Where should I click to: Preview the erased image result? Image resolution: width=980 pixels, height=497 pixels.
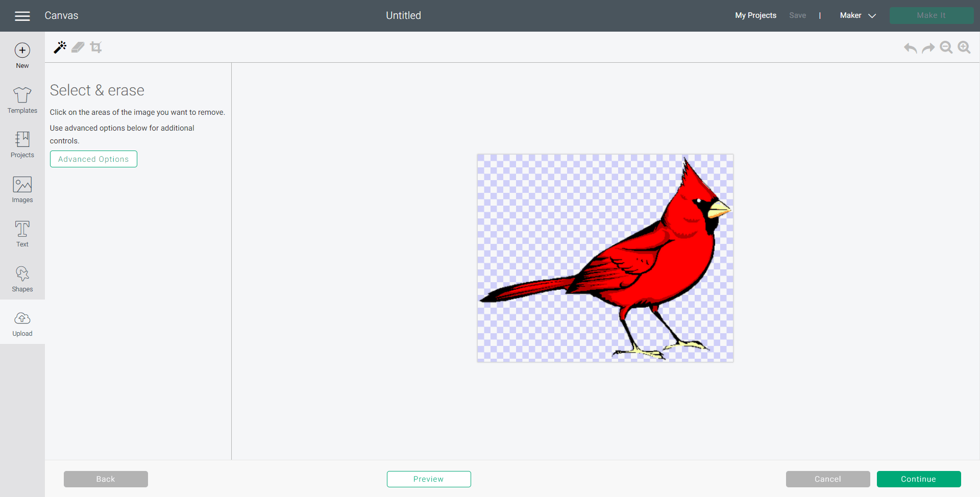click(x=429, y=479)
